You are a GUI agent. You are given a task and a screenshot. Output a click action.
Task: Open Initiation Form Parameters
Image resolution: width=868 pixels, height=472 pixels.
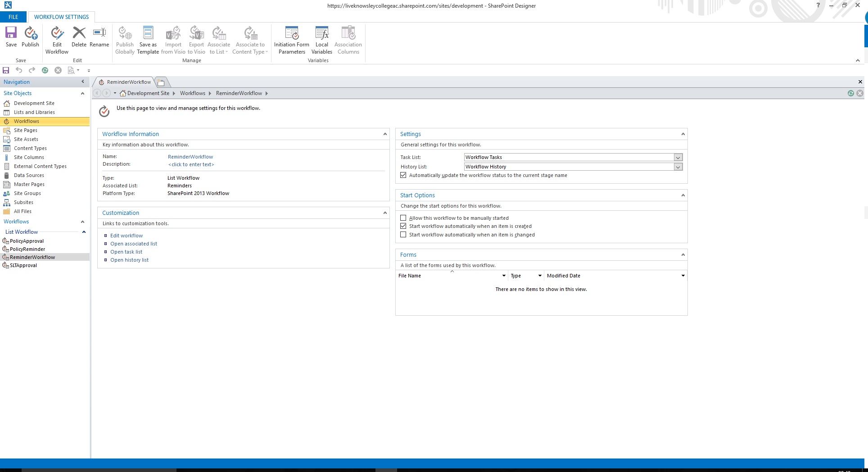292,40
